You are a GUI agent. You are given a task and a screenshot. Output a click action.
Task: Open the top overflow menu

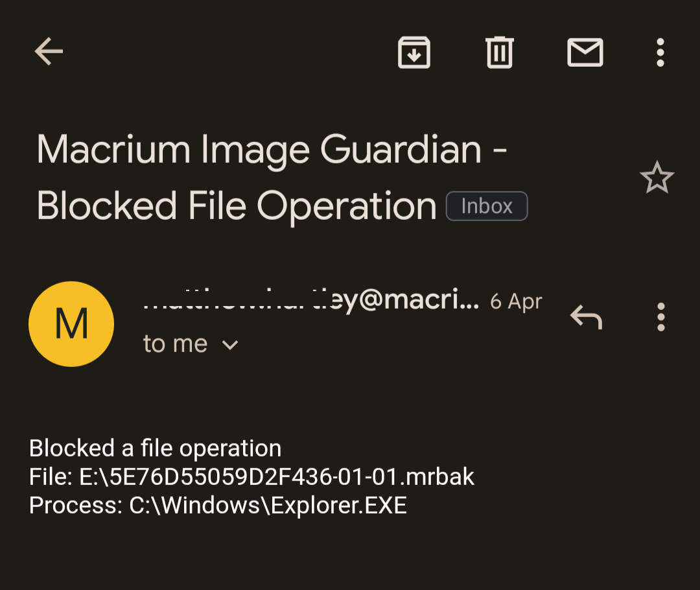[x=659, y=53]
